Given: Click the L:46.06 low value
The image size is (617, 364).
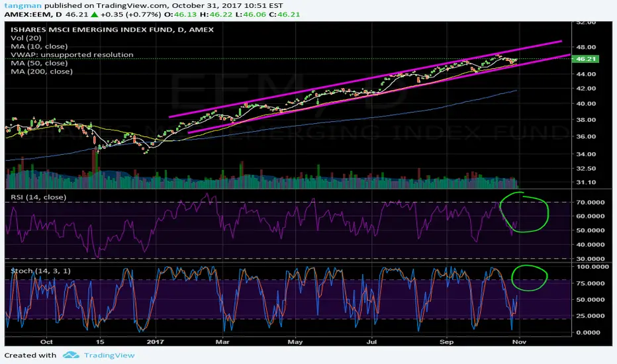Looking at the screenshot, I should (250, 15).
